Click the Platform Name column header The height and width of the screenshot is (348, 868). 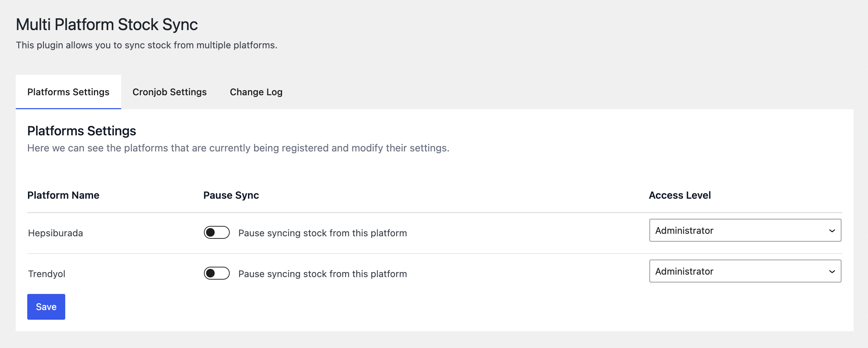click(63, 195)
